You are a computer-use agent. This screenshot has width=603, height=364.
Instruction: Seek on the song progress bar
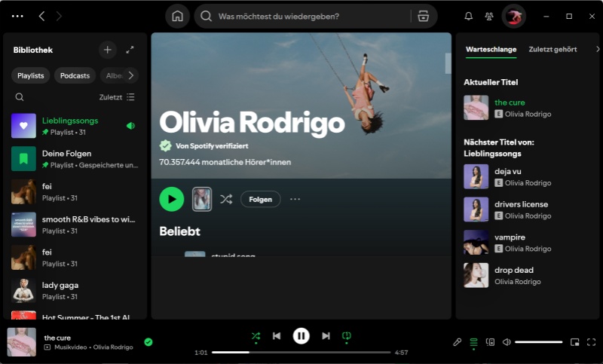tap(301, 352)
